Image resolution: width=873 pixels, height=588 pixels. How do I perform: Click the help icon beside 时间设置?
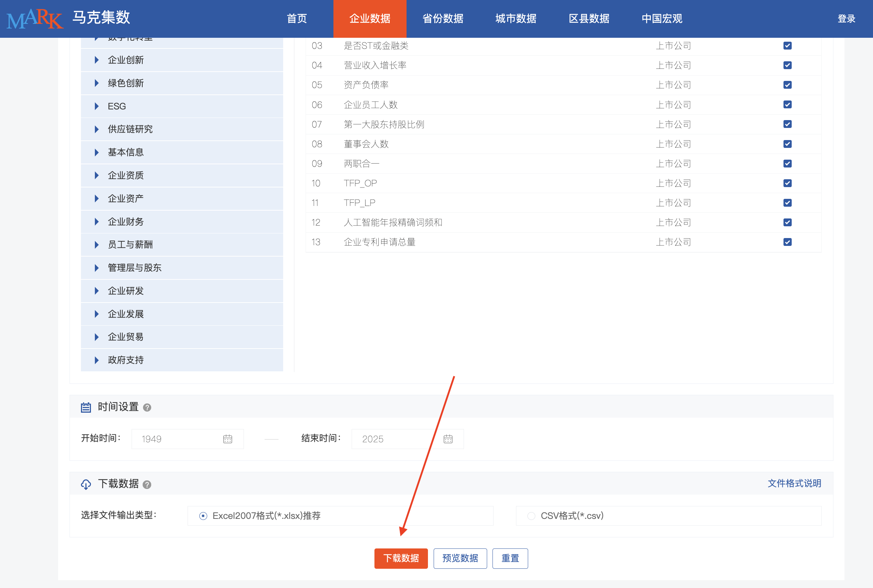click(147, 407)
